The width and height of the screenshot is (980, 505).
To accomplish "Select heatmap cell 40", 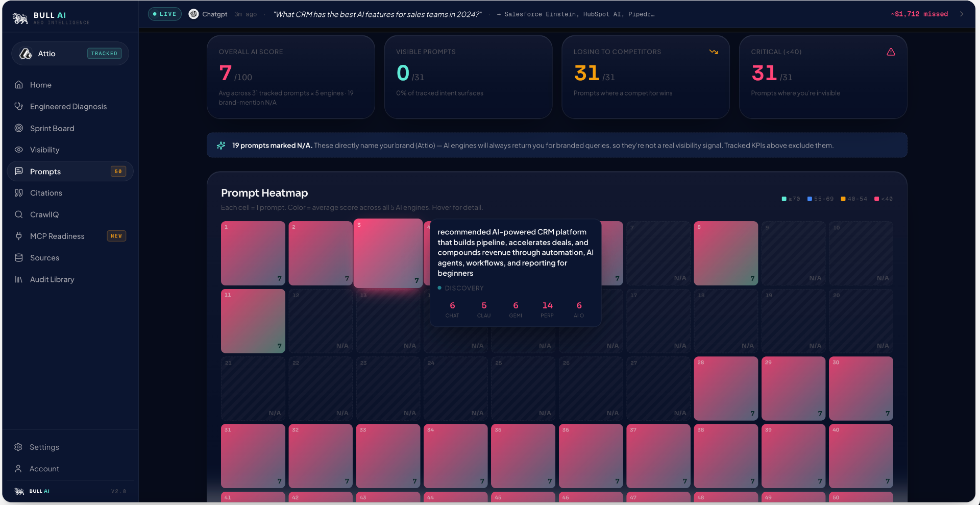I will 861,456.
